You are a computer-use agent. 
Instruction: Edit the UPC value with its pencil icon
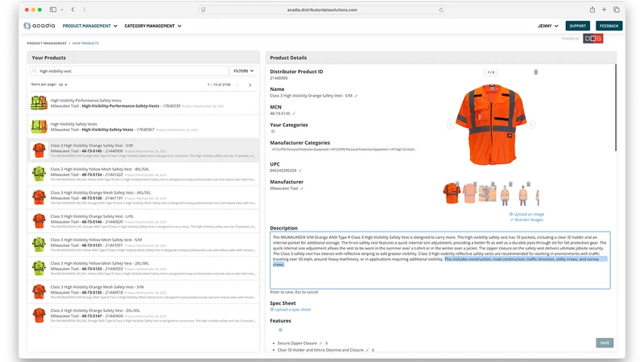click(299, 171)
